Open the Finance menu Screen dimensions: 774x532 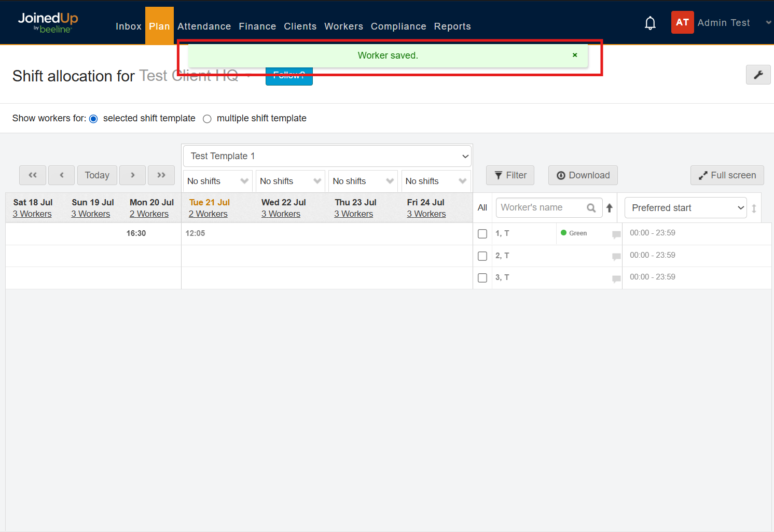(257, 26)
